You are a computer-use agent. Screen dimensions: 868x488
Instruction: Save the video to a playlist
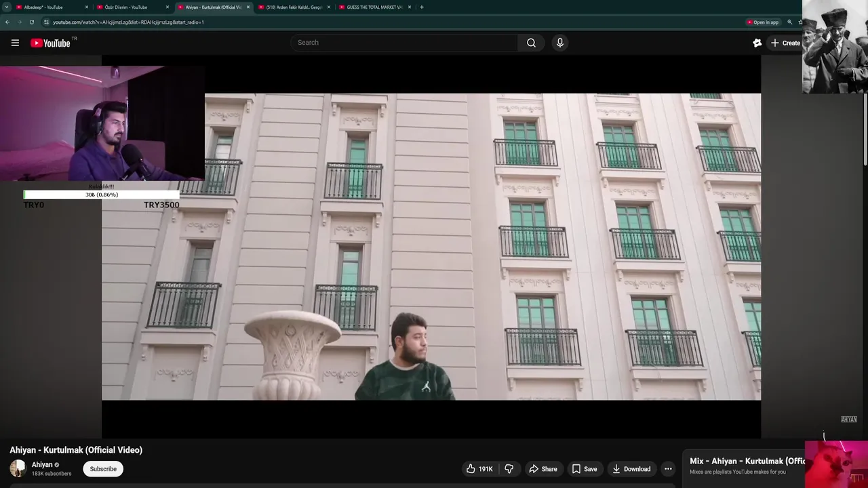tap(585, 469)
